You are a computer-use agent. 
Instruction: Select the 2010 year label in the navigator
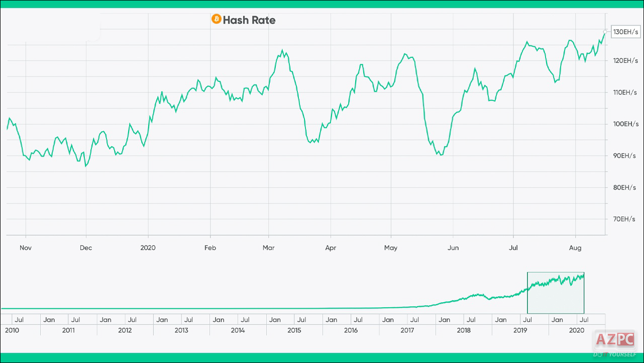(12, 330)
